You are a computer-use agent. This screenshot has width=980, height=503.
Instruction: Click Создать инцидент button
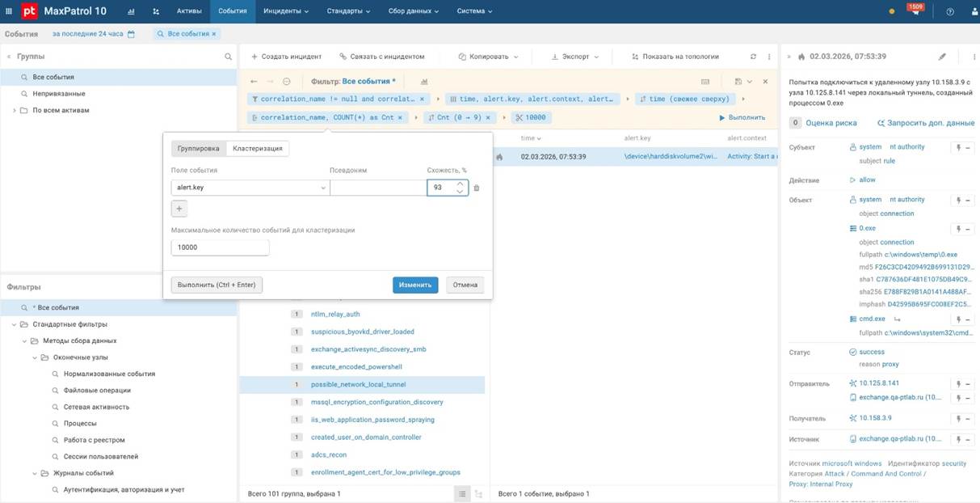tap(286, 57)
